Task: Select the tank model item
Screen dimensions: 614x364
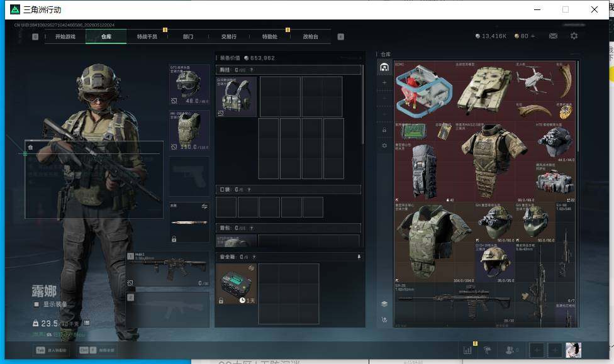Action: 484,91
